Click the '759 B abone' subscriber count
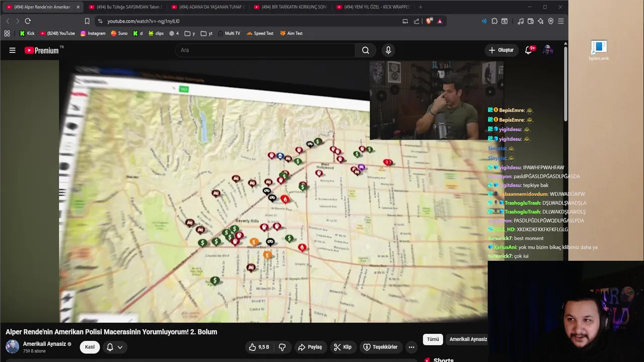This screenshot has height=362, width=644. (34, 351)
